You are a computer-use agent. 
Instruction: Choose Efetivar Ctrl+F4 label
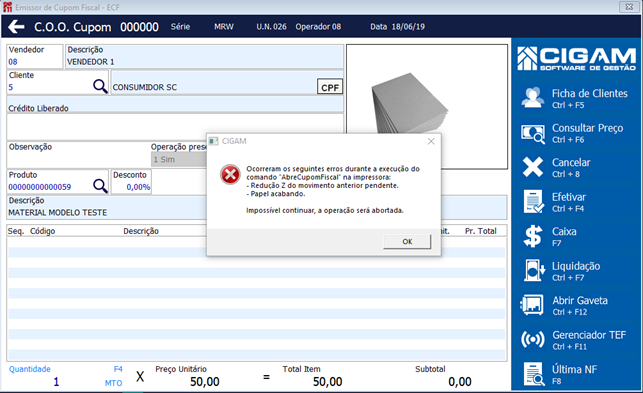tap(568, 202)
